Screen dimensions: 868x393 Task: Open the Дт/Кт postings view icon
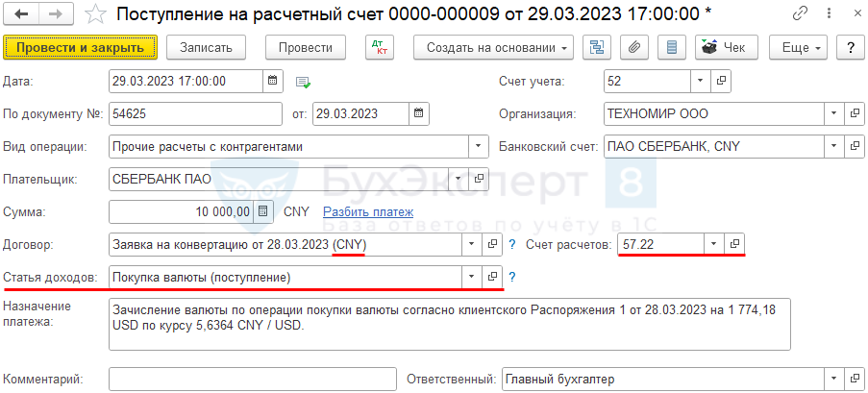coord(381,47)
